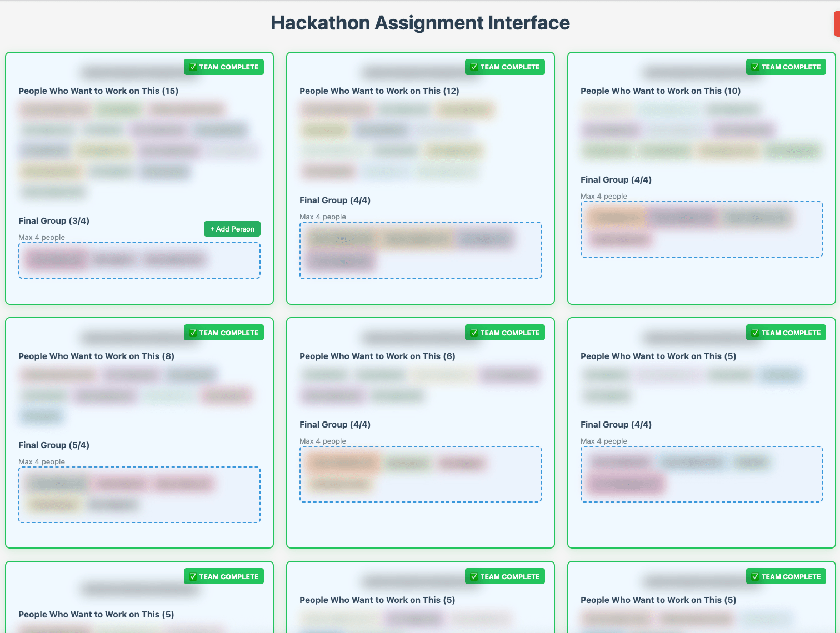Click checkmark icon on the 8-person card badge
This screenshot has height=633, width=840.
pyautogui.click(x=193, y=333)
